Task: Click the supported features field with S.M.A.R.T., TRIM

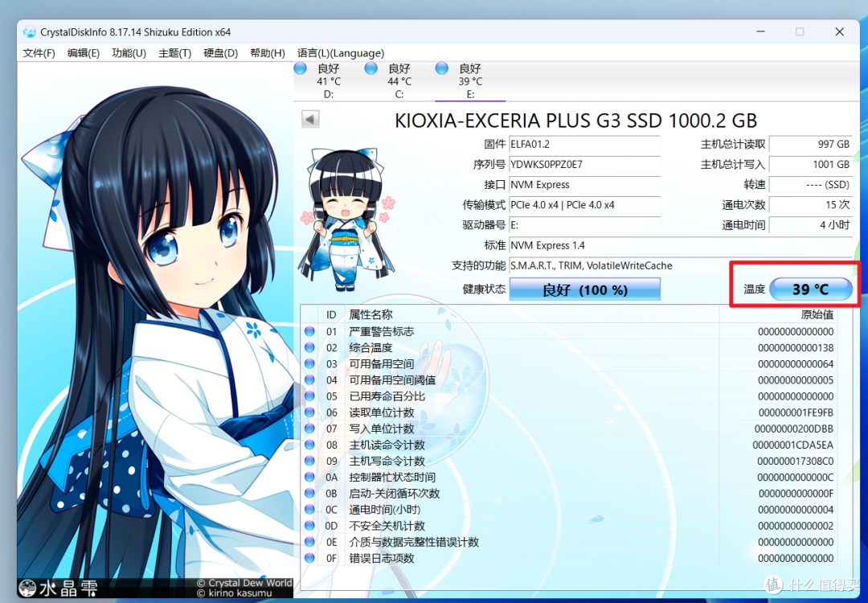Action: 681,266
